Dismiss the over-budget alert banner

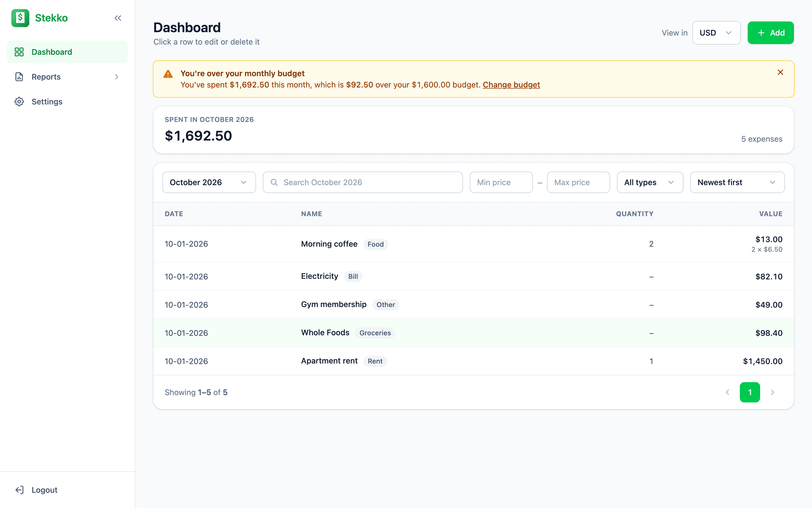pos(780,72)
